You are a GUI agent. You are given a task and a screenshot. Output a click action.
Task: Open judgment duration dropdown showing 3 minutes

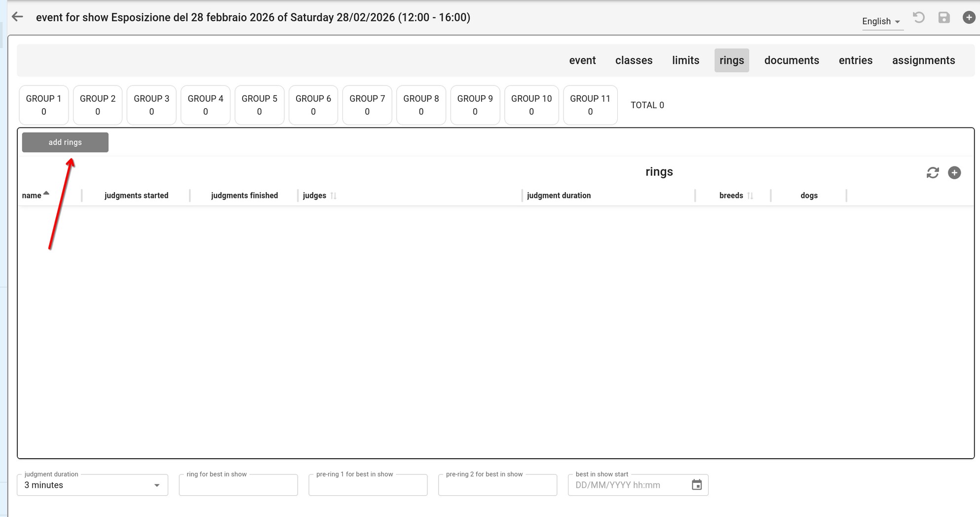(92, 485)
